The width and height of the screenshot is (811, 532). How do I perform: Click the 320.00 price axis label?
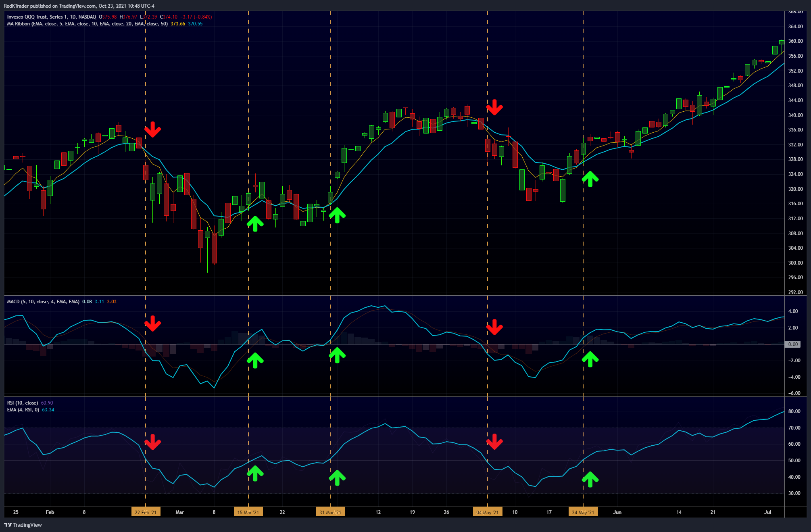[795, 189]
